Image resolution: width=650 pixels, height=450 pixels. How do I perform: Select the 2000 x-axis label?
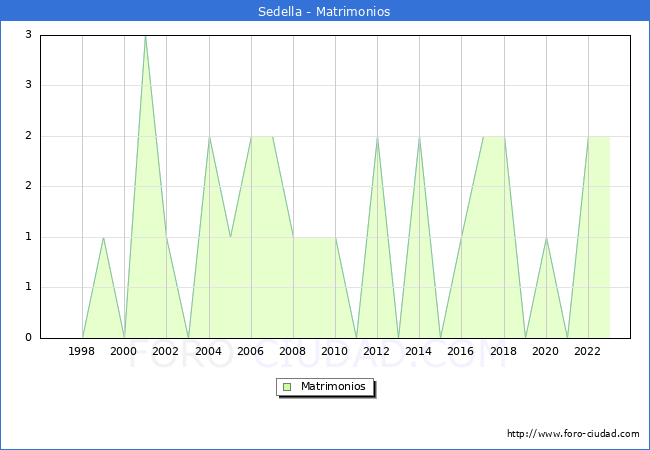point(124,351)
